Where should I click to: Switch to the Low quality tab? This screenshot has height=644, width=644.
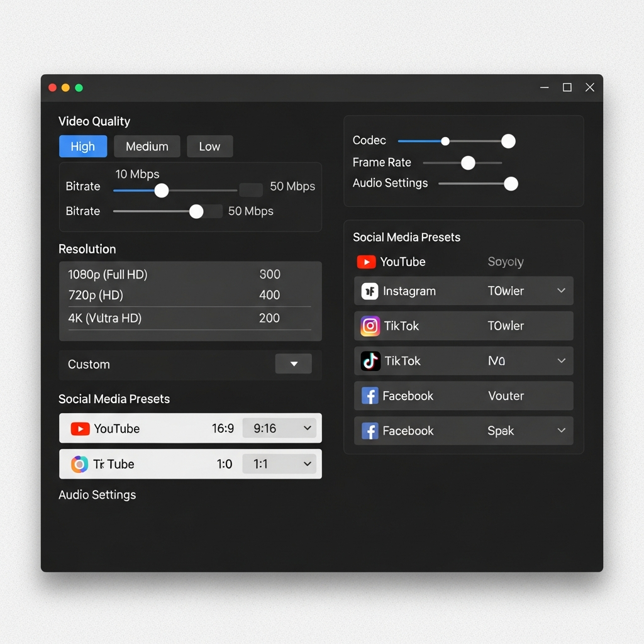click(x=209, y=146)
